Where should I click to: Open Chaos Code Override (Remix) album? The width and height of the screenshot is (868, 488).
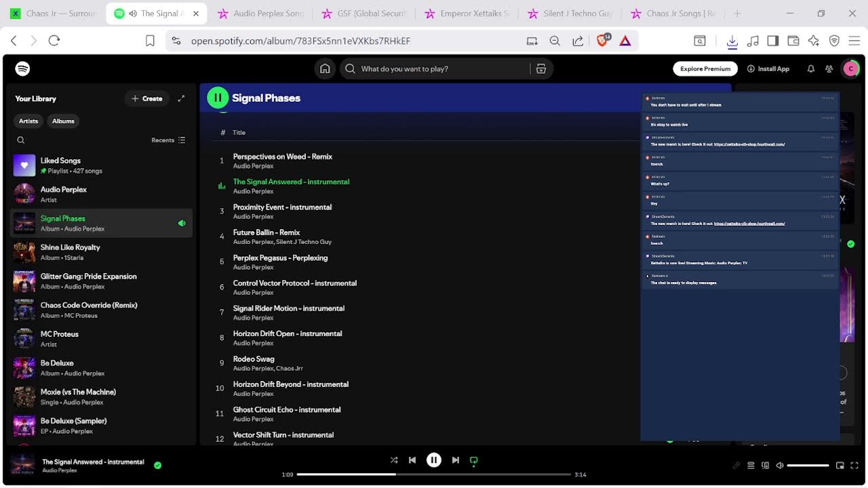(x=102, y=310)
